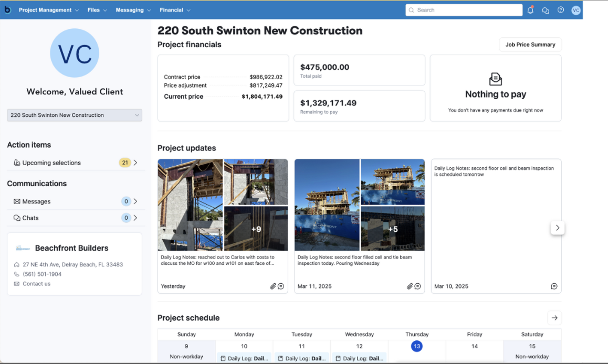
Task: Open the top-right photo in Mar 11 update
Action: [392, 182]
